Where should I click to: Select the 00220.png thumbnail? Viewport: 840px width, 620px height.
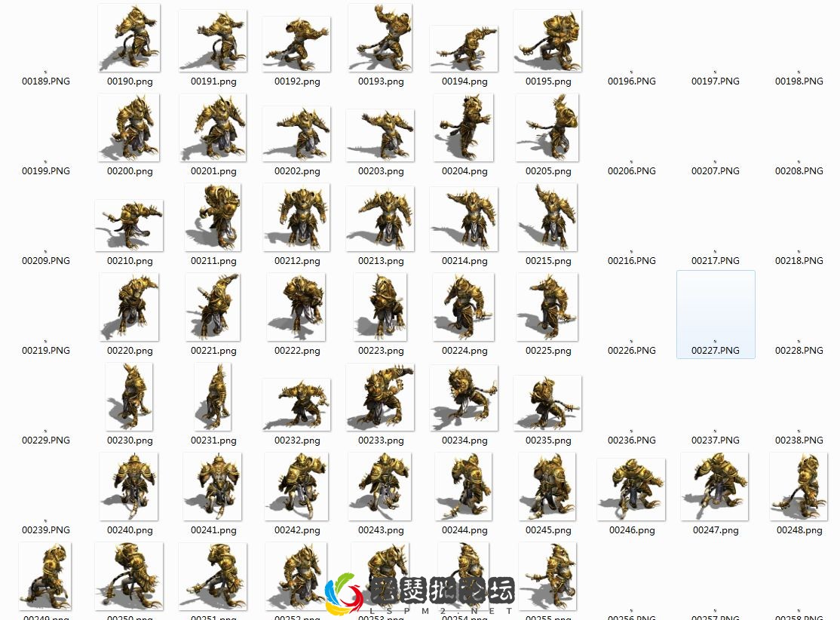129,307
